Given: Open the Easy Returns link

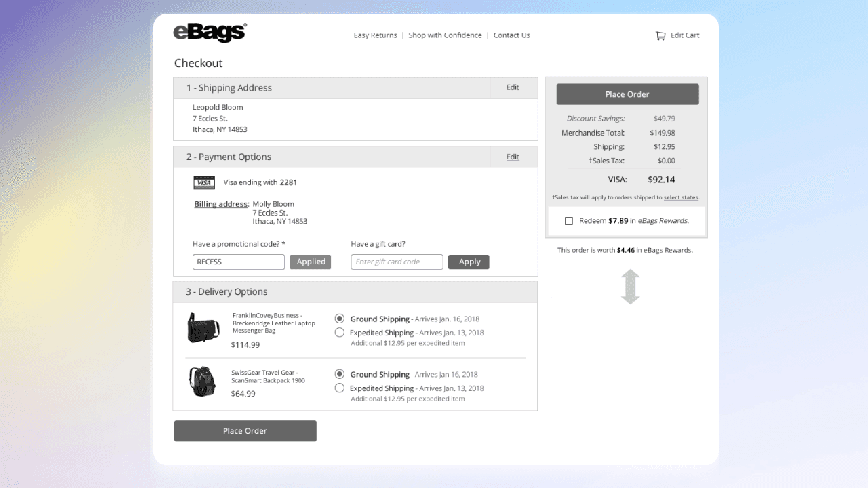Looking at the screenshot, I should pos(375,35).
